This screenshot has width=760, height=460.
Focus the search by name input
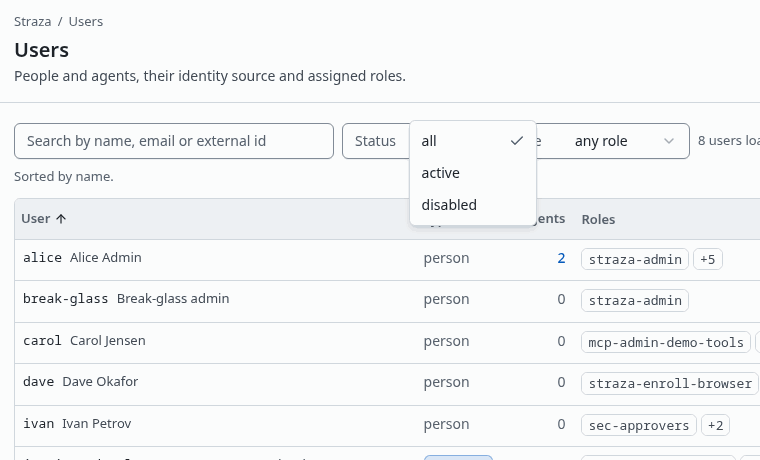[x=174, y=141]
